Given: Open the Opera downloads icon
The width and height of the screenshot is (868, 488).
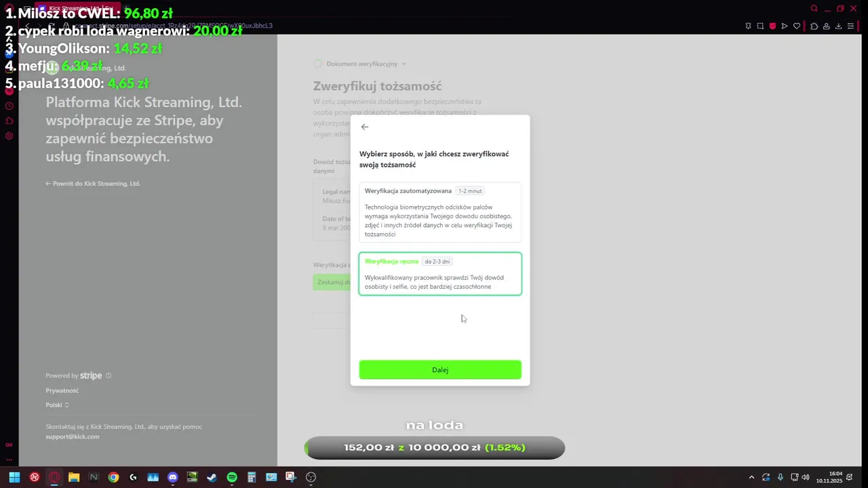Looking at the screenshot, I should (839, 26).
